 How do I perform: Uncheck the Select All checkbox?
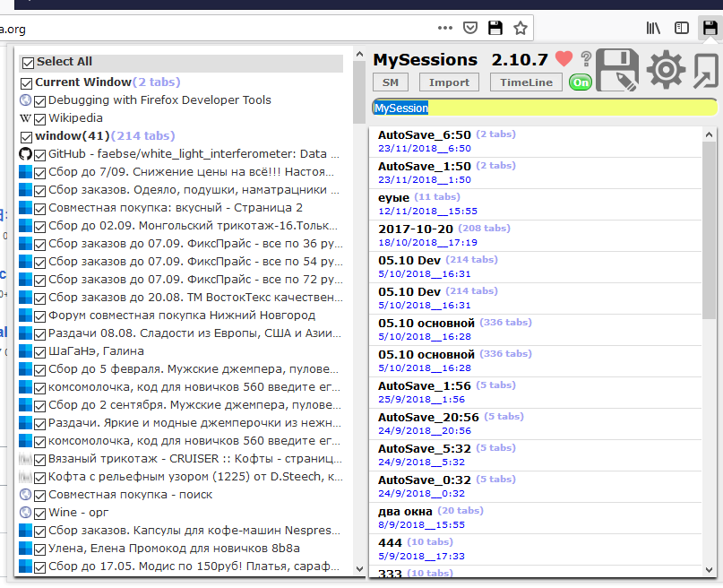coord(28,63)
